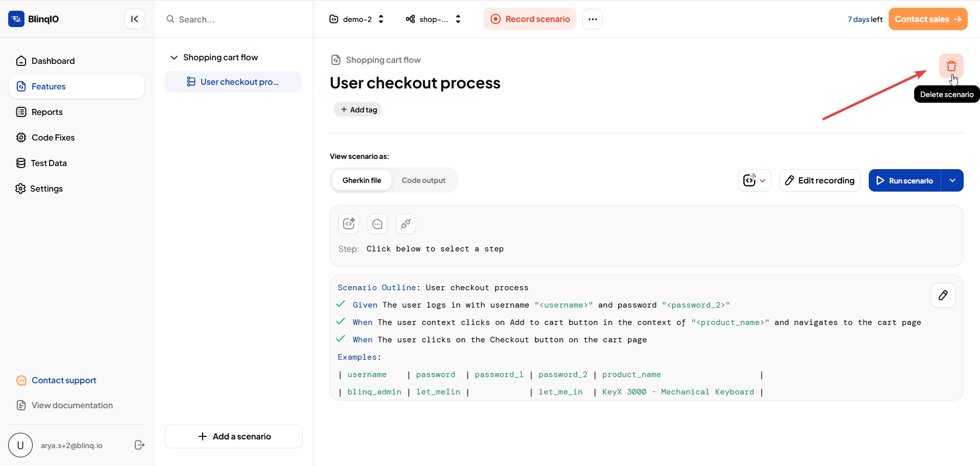980x466 pixels.
Task: Click Add a scenario button
Action: pyautogui.click(x=234, y=436)
